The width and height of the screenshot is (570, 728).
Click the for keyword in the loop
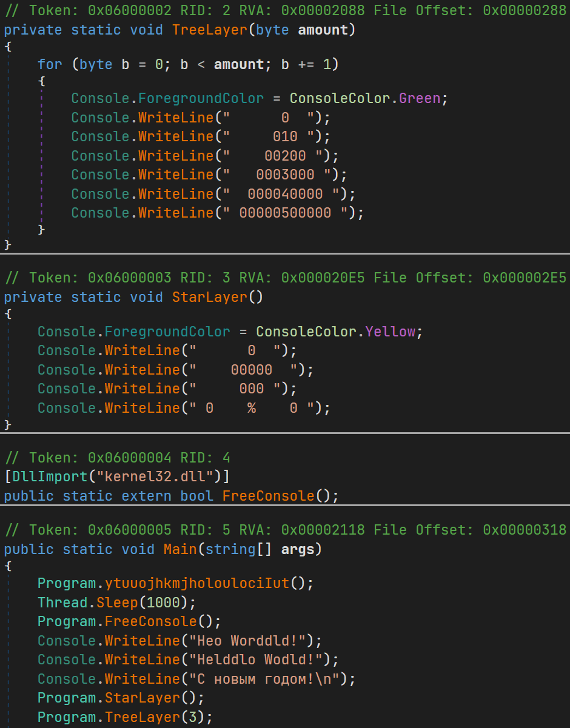50,64
